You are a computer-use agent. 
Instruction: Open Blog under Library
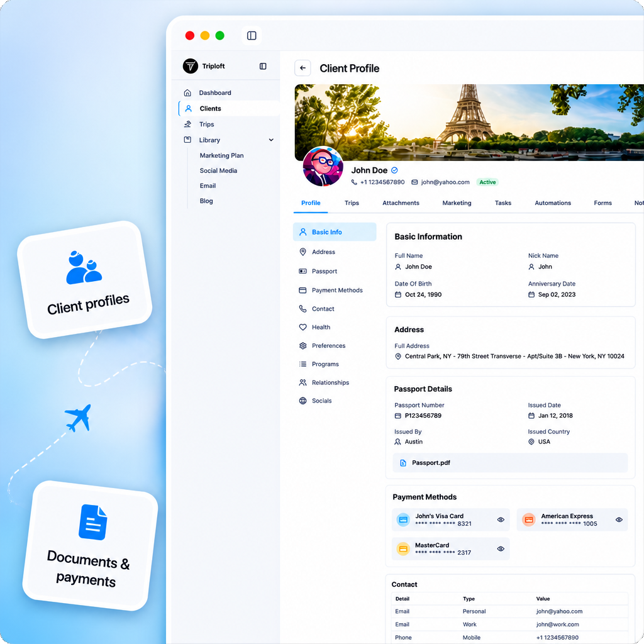[206, 201]
